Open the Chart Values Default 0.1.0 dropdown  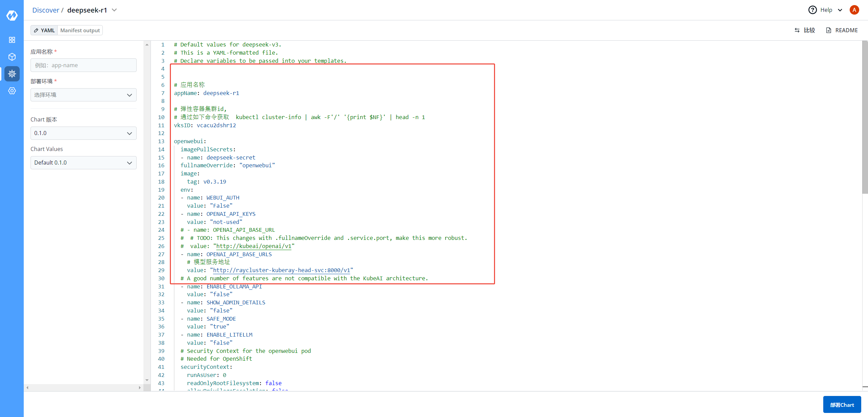tap(83, 163)
